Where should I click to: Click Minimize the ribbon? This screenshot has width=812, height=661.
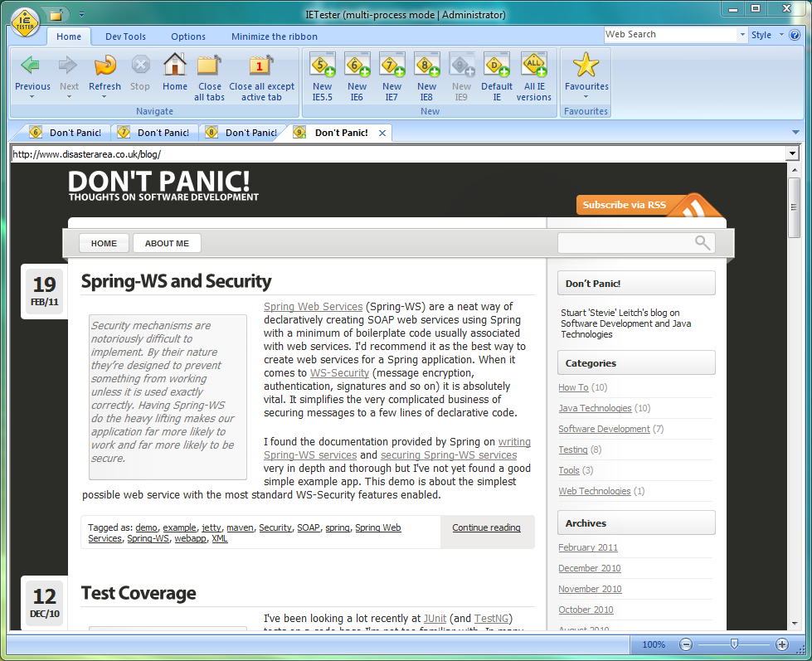point(275,36)
